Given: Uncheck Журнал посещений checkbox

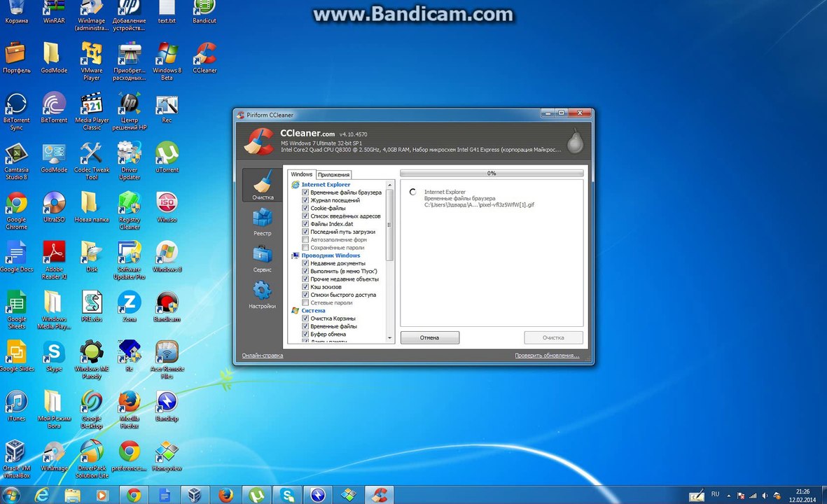Looking at the screenshot, I should tap(305, 200).
